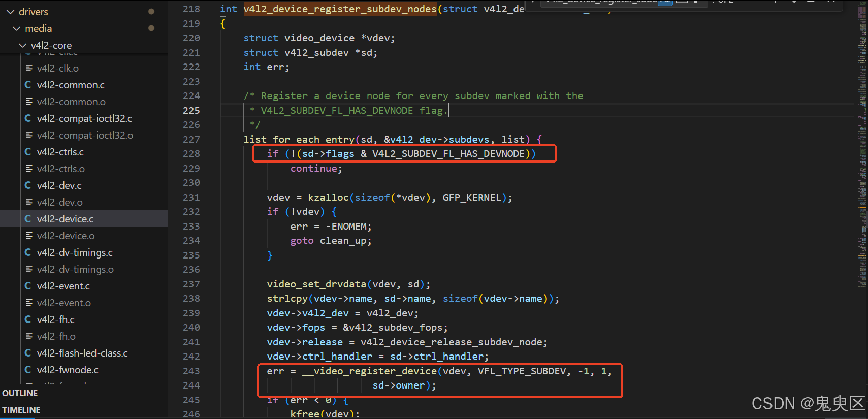Viewport: 868px width, 419px height.
Task: Click the C icon of v4l2-ctrls.c
Action: (x=28, y=152)
